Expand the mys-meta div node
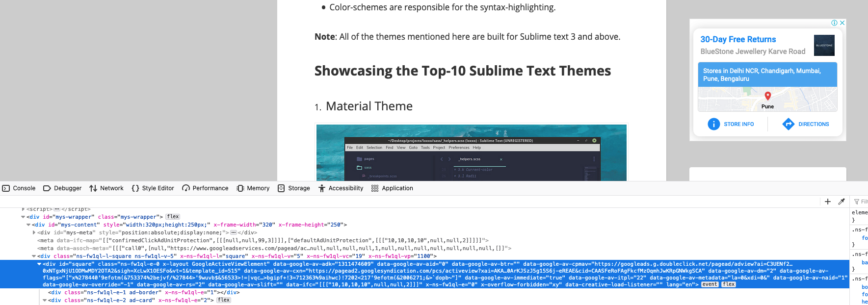 pos(34,232)
